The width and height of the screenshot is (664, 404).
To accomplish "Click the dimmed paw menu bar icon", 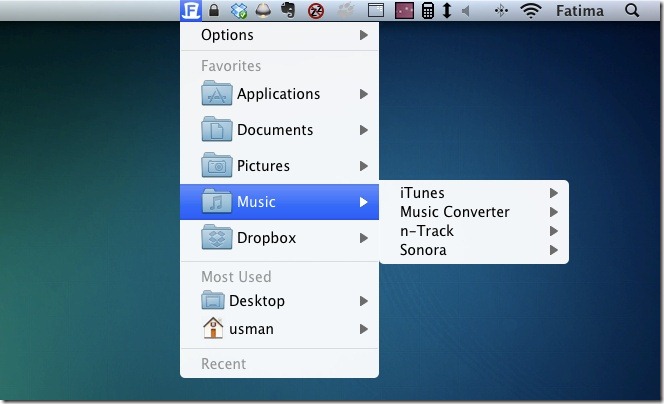I will (x=346, y=11).
